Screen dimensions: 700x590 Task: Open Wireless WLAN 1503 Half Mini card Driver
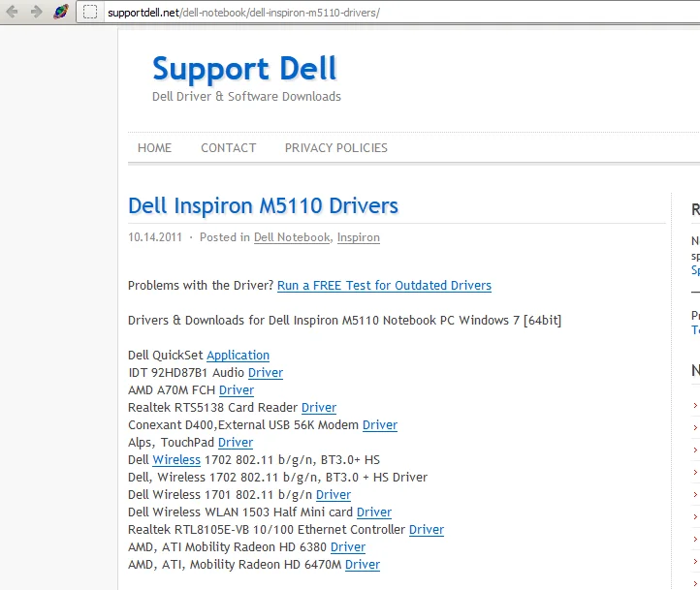[374, 512]
